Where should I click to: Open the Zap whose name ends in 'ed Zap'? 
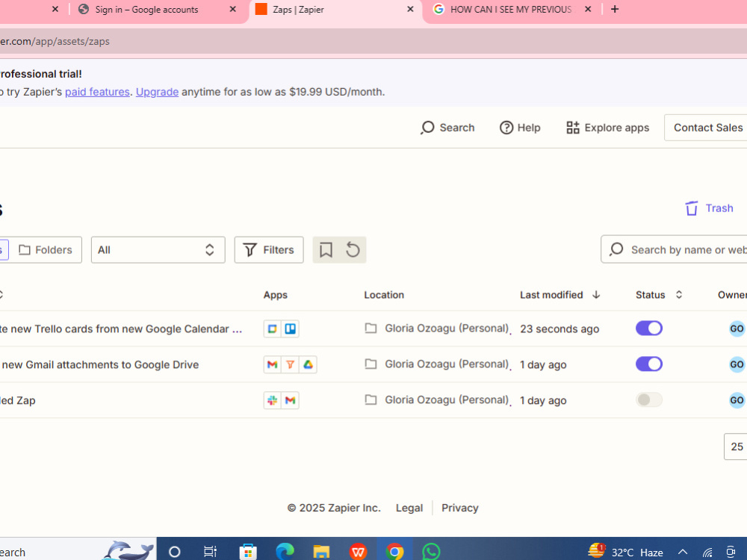point(18,400)
